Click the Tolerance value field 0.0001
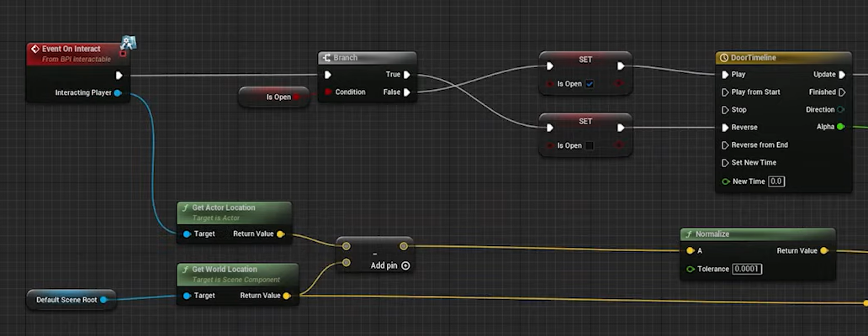Viewport: 868px width, 336px height. tap(747, 269)
